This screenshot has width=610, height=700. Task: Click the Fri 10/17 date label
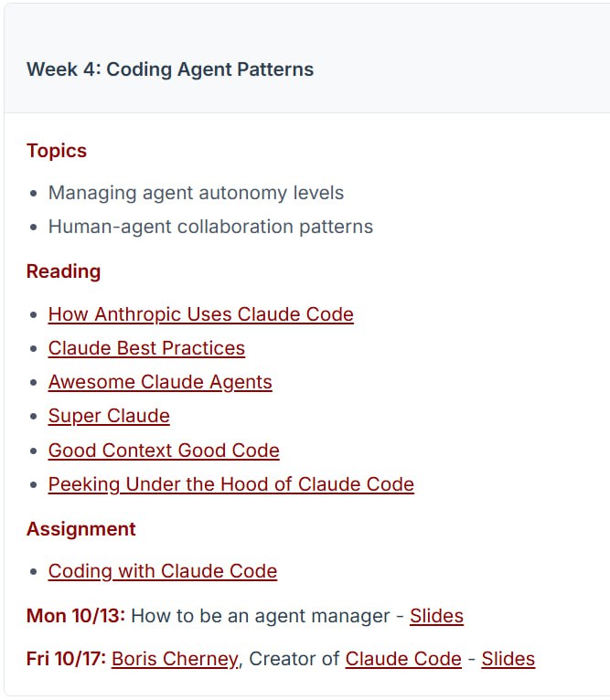[66, 659]
